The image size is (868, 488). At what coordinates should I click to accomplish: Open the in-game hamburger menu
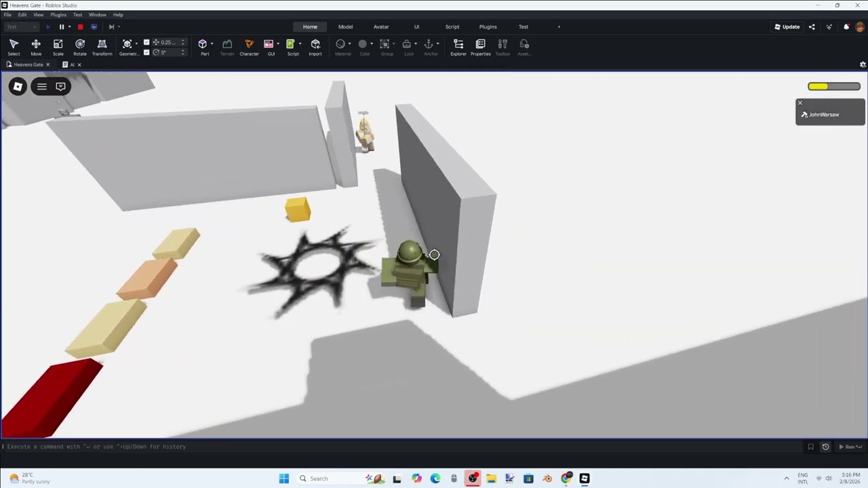[41, 86]
